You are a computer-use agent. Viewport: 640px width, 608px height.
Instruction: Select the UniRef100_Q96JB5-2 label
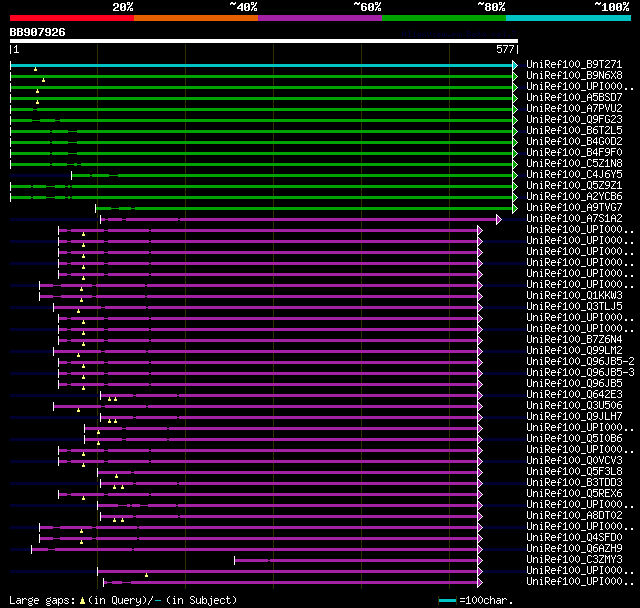pos(580,362)
